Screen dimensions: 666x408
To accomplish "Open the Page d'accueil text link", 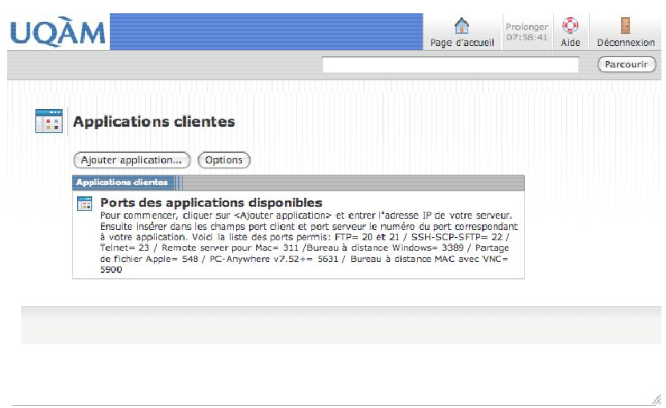I will pos(461,43).
